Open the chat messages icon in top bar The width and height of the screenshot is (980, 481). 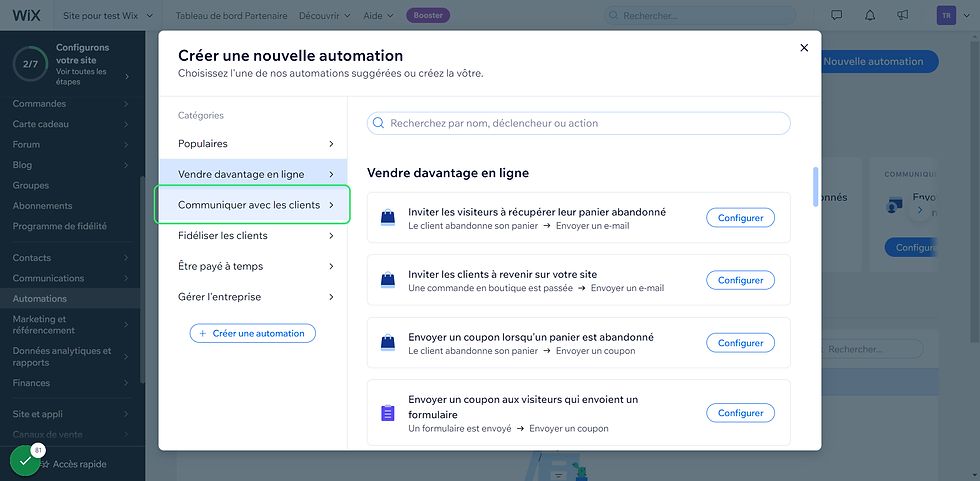[836, 15]
